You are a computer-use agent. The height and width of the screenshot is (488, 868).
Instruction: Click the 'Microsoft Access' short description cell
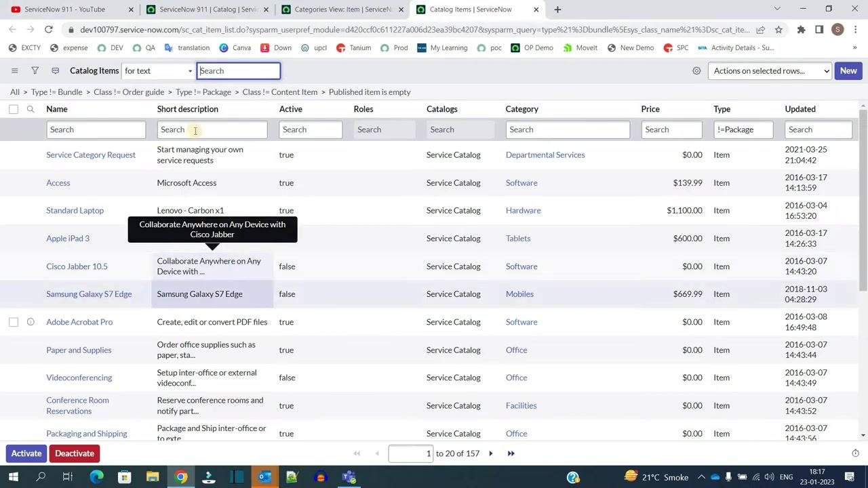[x=186, y=183]
